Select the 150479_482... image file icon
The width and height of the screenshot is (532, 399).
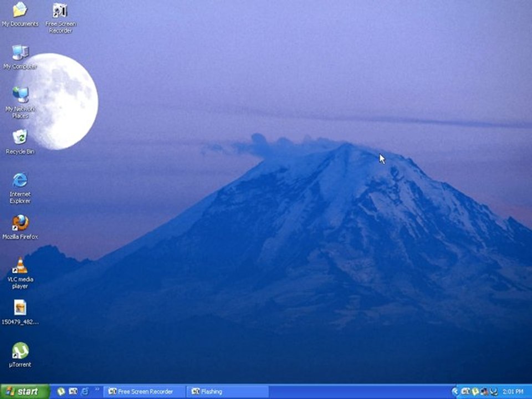click(20, 312)
